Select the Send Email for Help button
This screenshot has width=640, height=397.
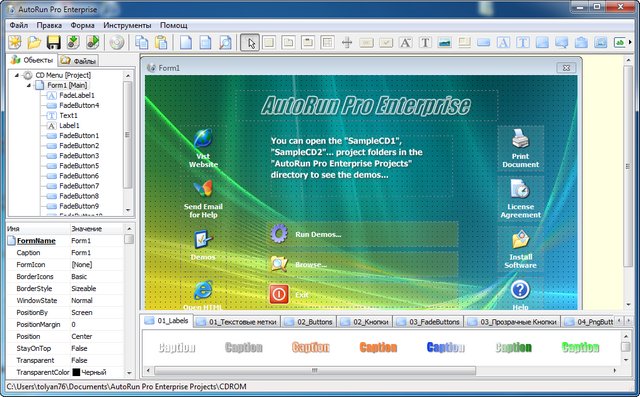coord(203,199)
